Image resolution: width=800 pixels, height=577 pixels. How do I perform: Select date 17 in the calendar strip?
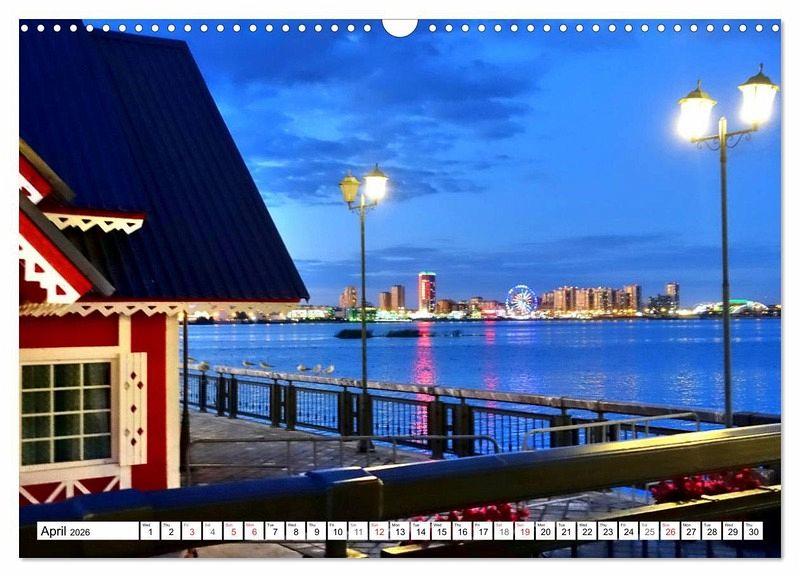coord(483,531)
